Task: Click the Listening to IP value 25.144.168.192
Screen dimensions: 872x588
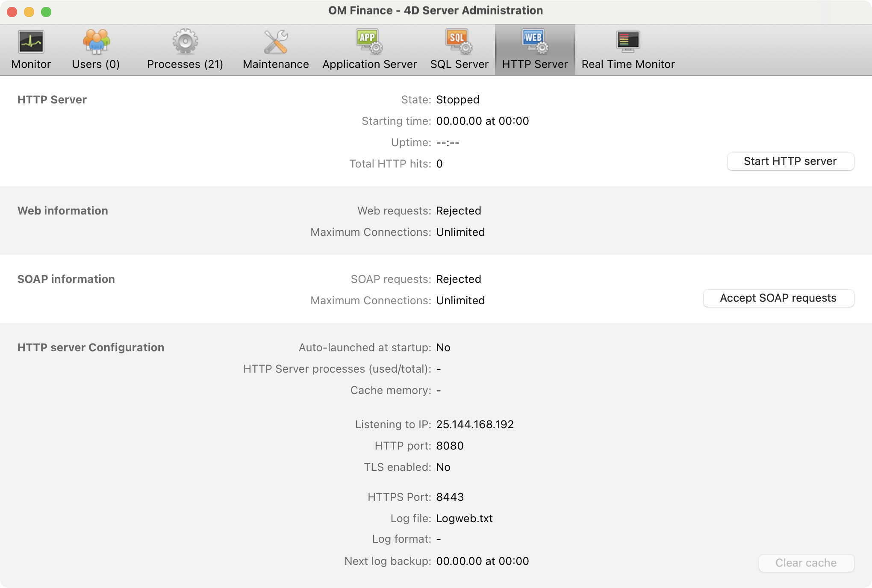Action: click(x=475, y=424)
